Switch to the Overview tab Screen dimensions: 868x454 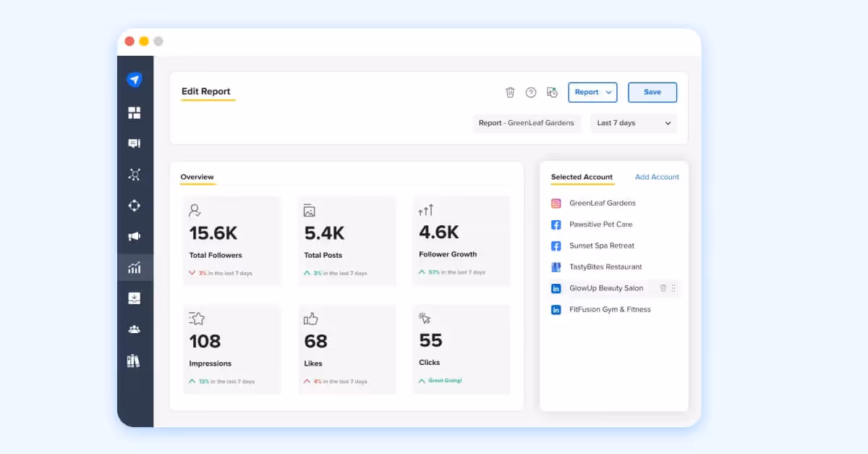197,176
